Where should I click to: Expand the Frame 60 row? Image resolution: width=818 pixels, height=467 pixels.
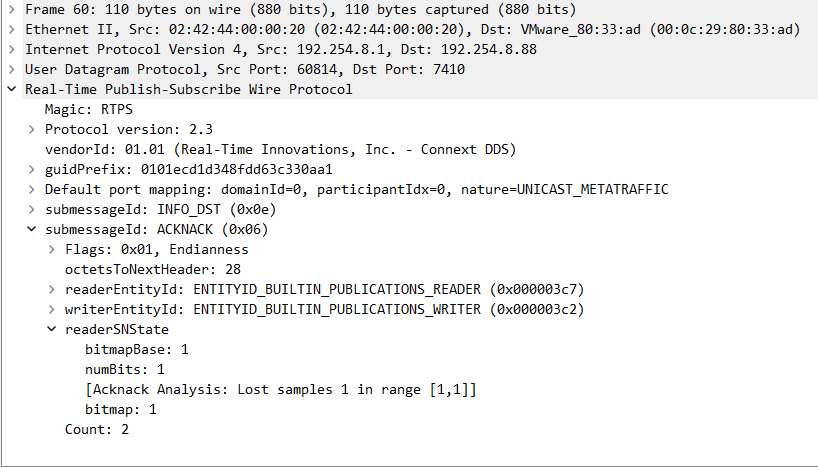click(x=12, y=9)
